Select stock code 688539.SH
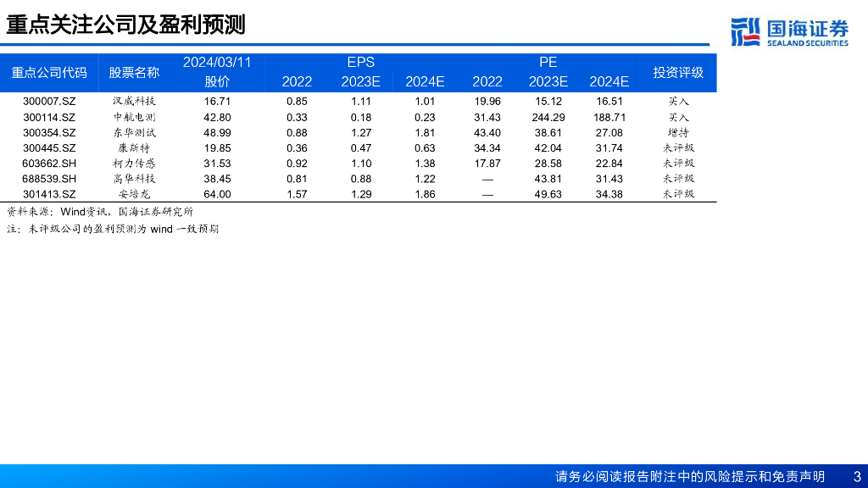Viewport: 868px width, 488px height. point(49,180)
